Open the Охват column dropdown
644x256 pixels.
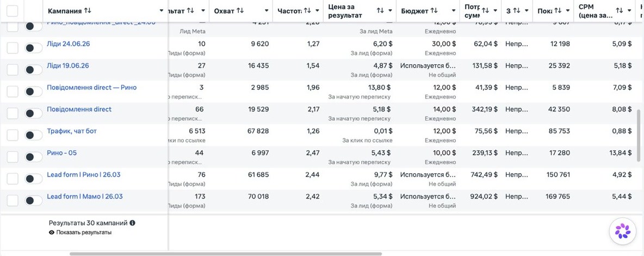(267, 11)
